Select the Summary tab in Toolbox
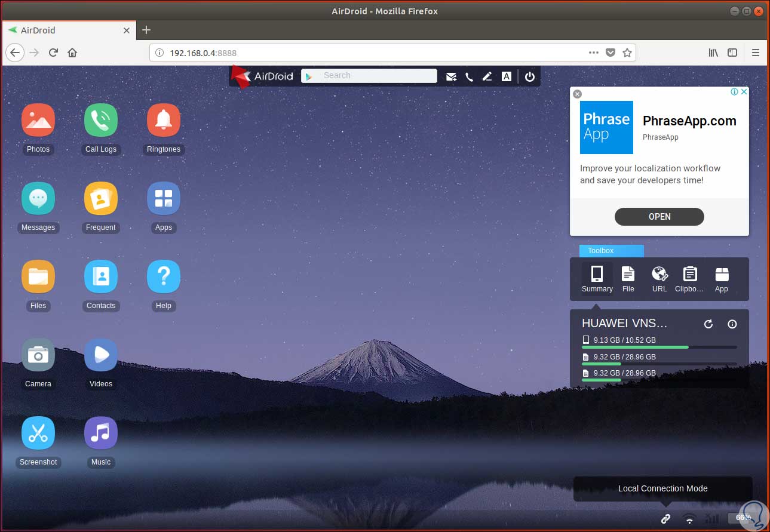 [597, 279]
